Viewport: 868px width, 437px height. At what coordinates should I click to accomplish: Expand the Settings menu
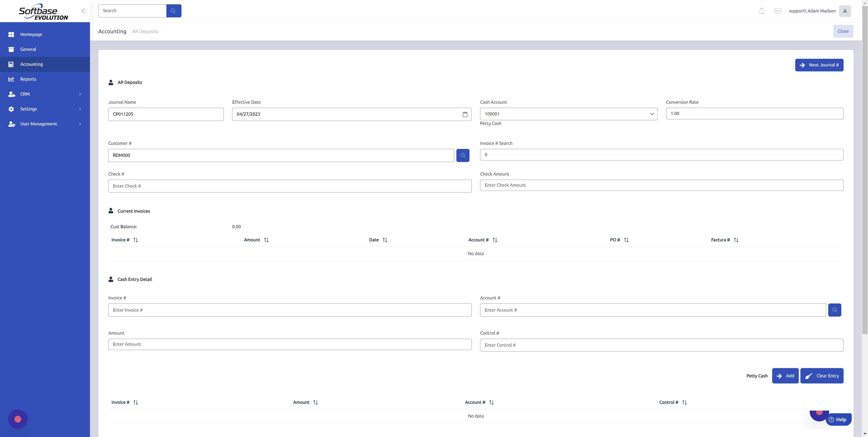pyautogui.click(x=45, y=109)
